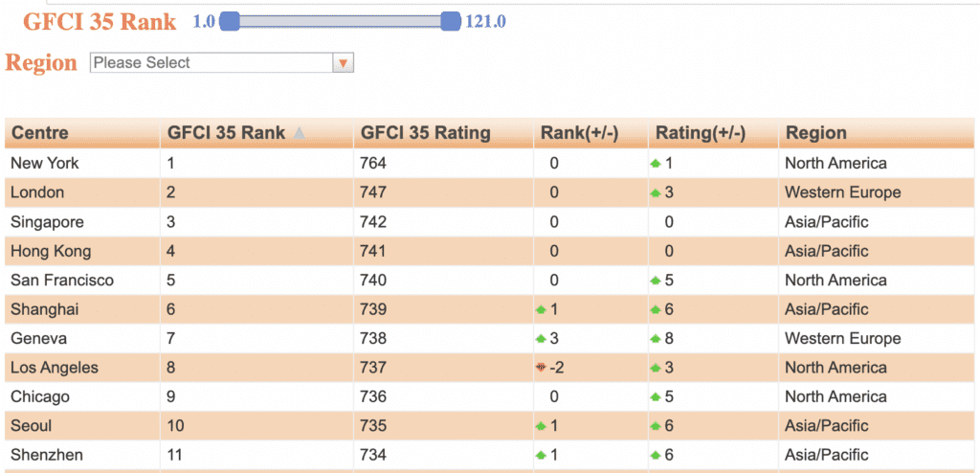
Task: Click green up arrow in San Francisco rating change
Action: click(x=655, y=281)
